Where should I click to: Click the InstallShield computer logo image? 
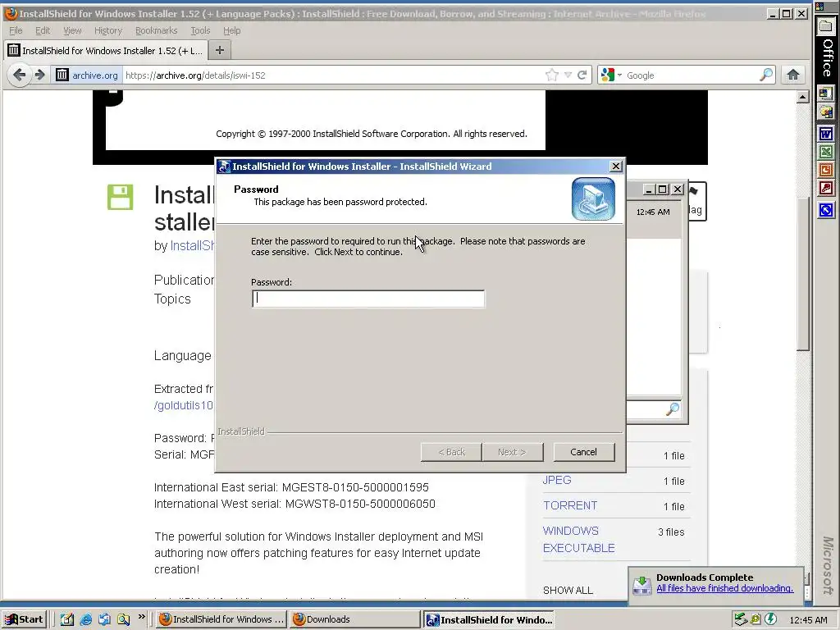pos(593,199)
